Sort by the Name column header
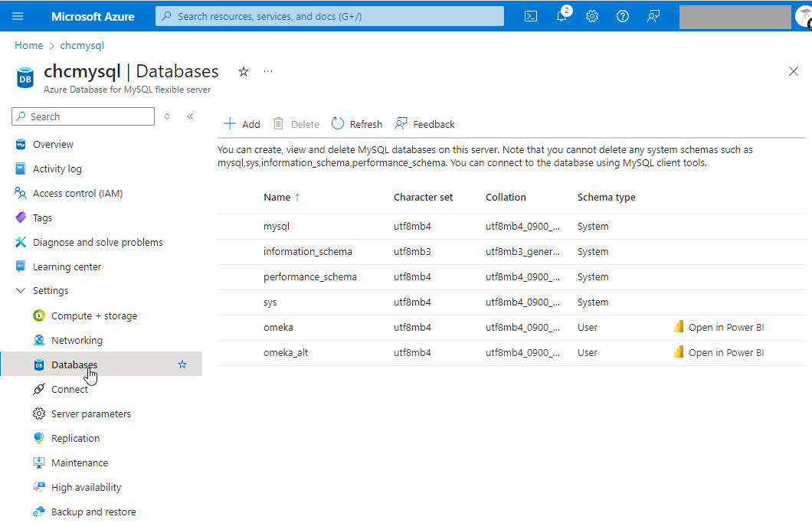This screenshot has height=523, width=812. (x=282, y=198)
